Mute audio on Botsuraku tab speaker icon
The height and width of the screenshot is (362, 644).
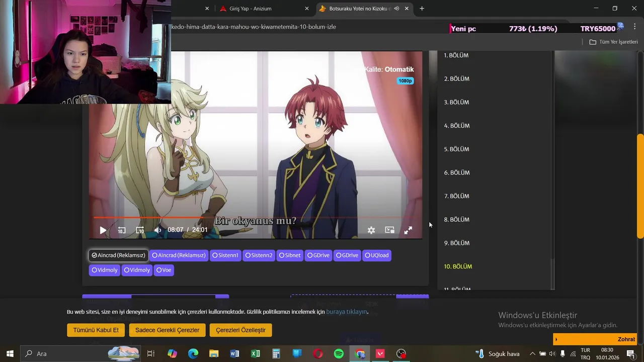(x=396, y=9)
